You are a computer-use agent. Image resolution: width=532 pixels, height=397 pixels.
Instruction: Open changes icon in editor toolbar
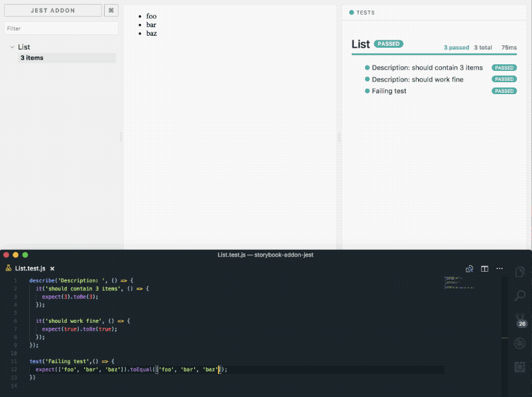click(469, 268)
